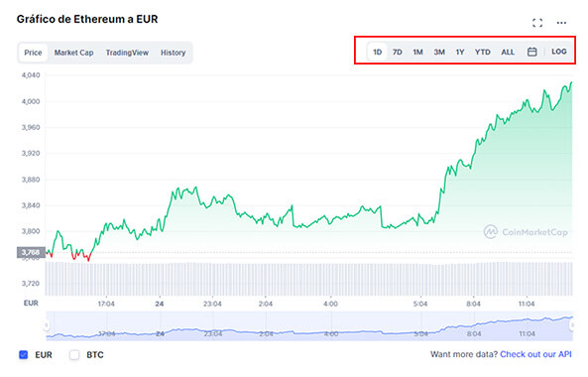
Task: Click the 4,000 axis value
Action: (31, 101)
